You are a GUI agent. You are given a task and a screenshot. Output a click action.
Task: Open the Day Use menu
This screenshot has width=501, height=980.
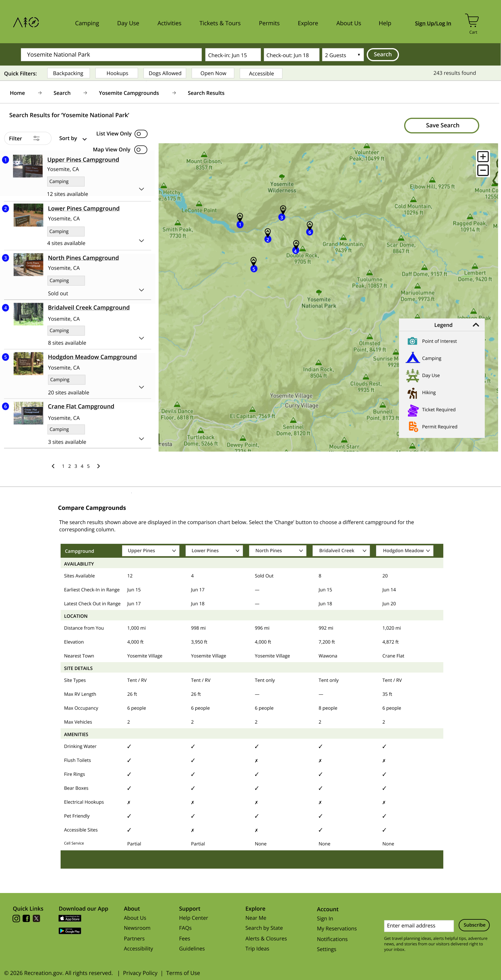coord(128,23)
